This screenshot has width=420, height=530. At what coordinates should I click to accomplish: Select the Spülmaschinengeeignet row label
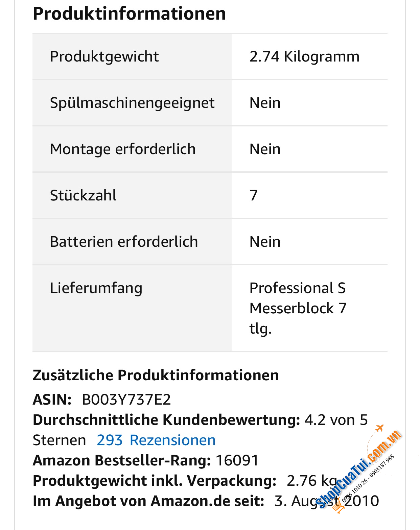(132, 103)
